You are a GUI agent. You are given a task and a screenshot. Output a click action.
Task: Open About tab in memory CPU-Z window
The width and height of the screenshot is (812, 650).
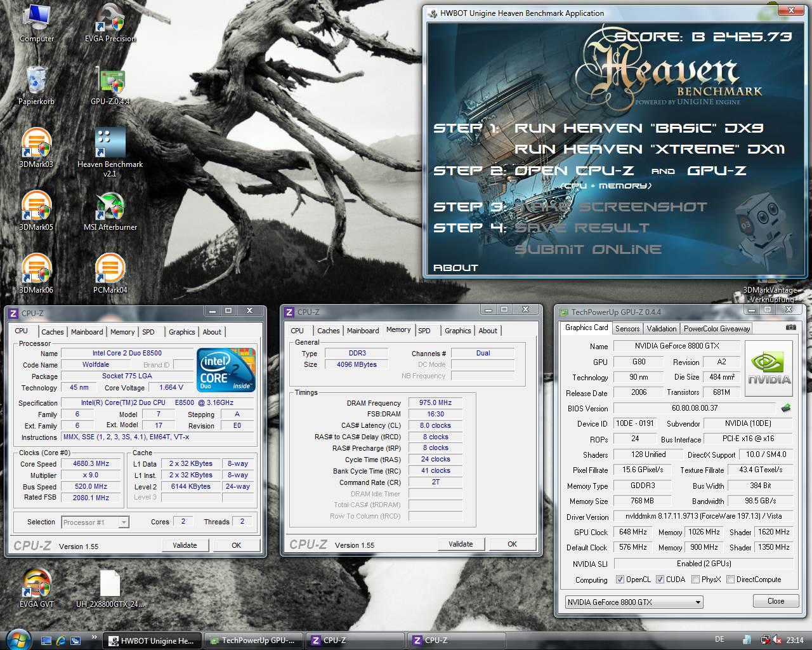click(x=488, y=331)
